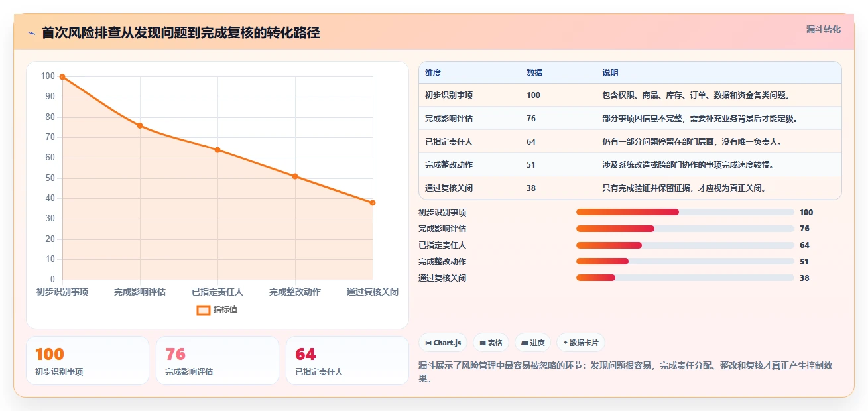Click table value 100 in 数据 column
The height and width of the screenshot is (411, 868).
[x=534, y=95]
